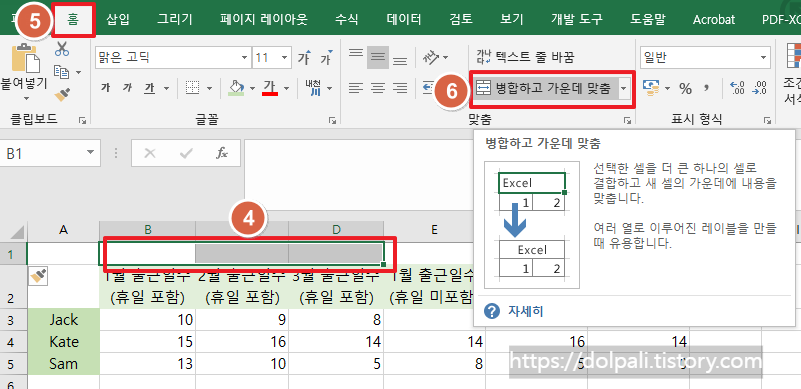Select column A header
The height and width of the screenshot is (389, 801).
pyautogui.click(x=63, y=230)
